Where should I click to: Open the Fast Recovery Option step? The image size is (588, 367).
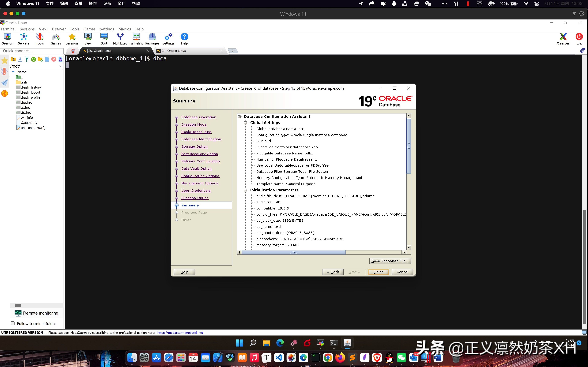(200, 154)
